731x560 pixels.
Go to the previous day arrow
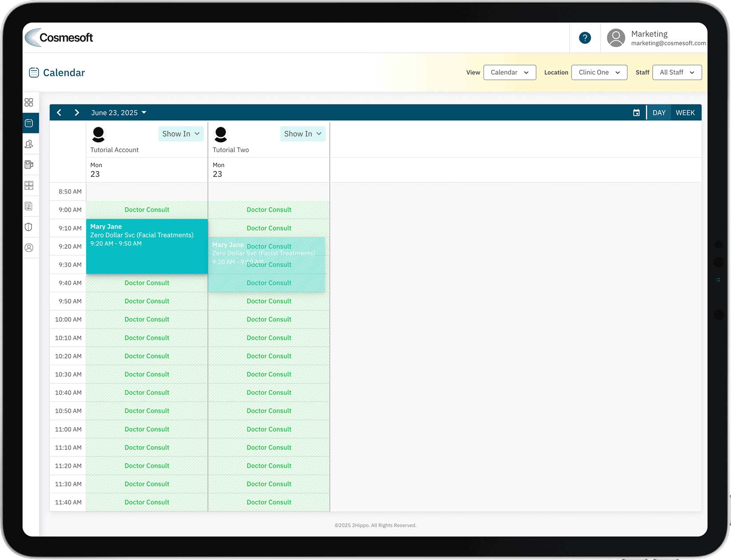(x=59, y=113)
